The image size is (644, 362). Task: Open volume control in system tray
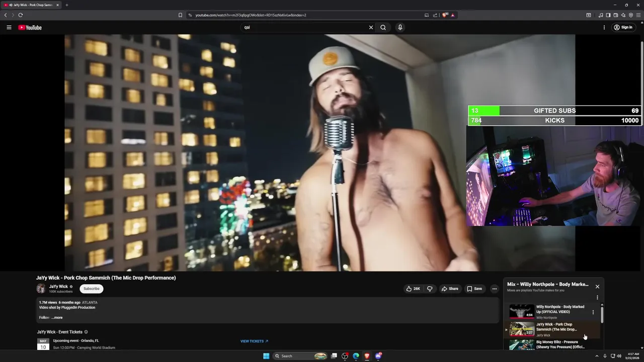(619, 356)
